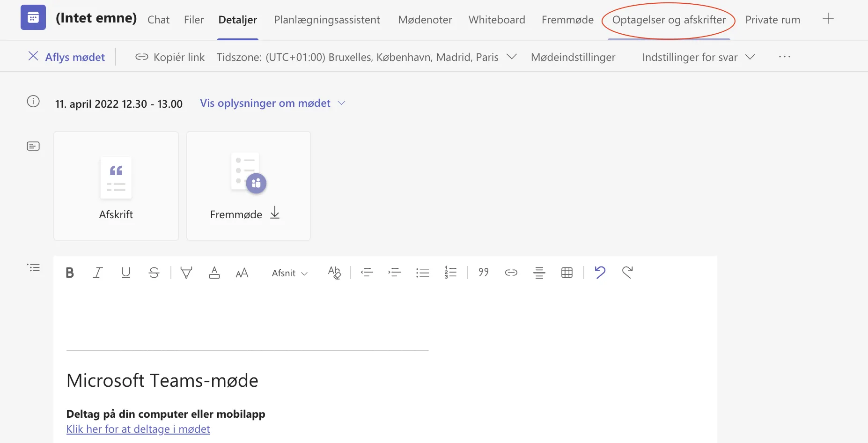Add a new tab with plus icon
This screenshot has width=868, height=443.
[x=828, y=19]
